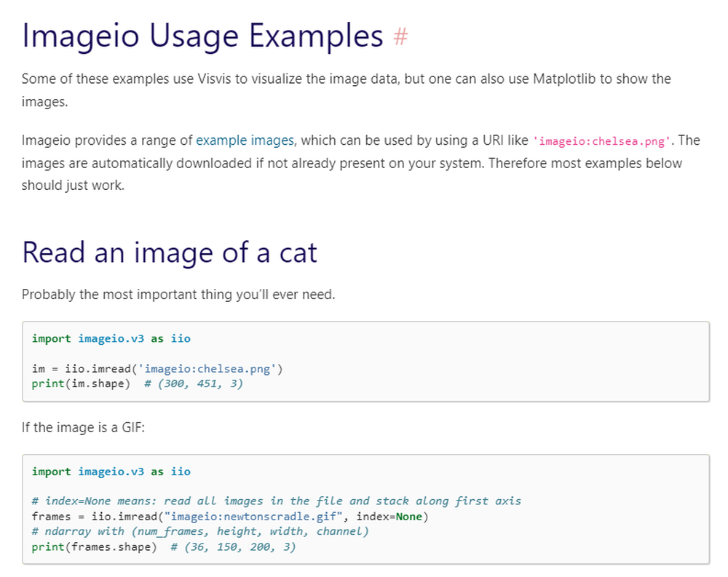The height and width of the screenshot is (577, 728).
Task: Click the word 'Matplotlib' in the intro paragraph
Action: (x=564, y=79)
